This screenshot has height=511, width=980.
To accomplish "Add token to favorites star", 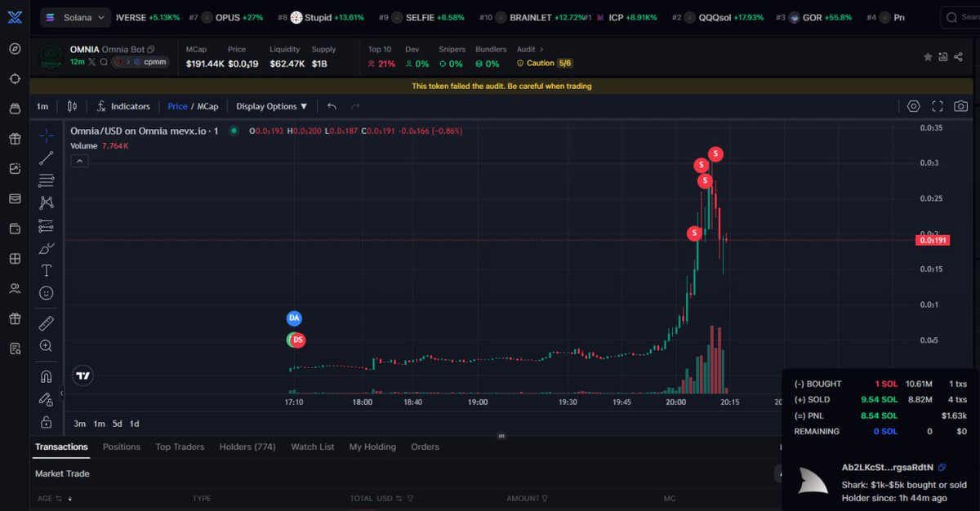I will [x=928, y=57].
